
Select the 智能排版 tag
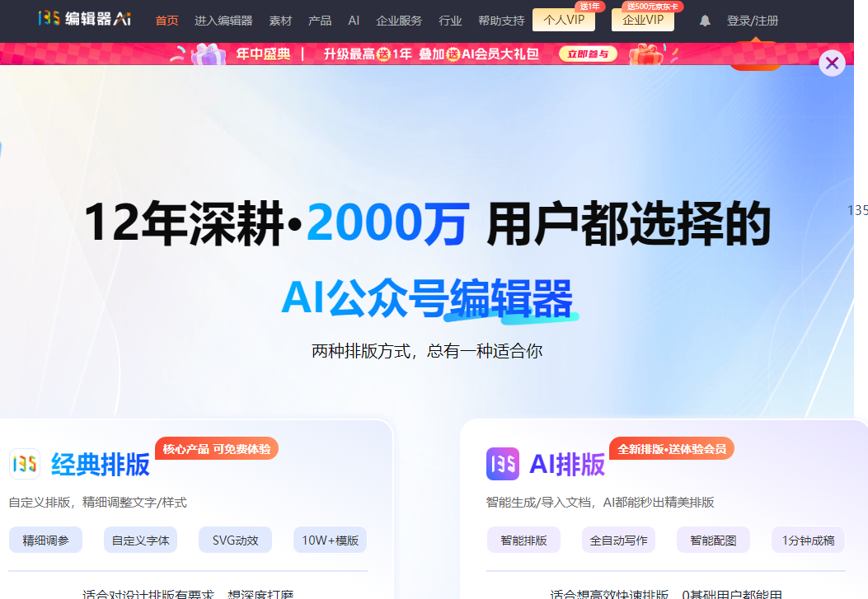point(523,540)
